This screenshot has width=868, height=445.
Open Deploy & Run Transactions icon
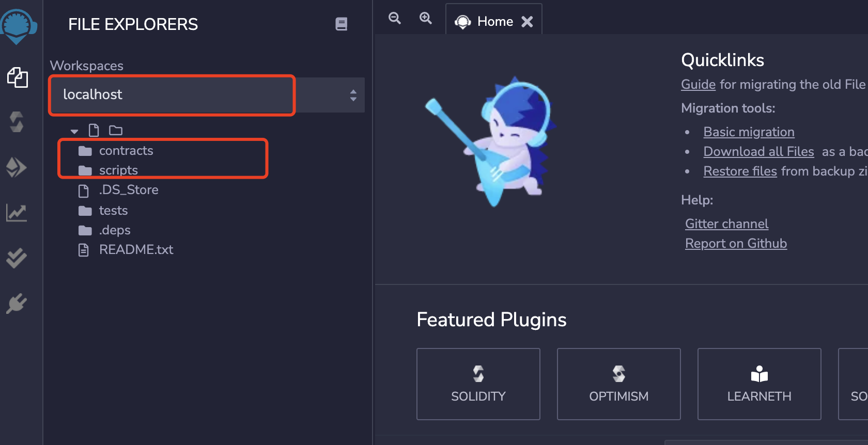point(17,167)
